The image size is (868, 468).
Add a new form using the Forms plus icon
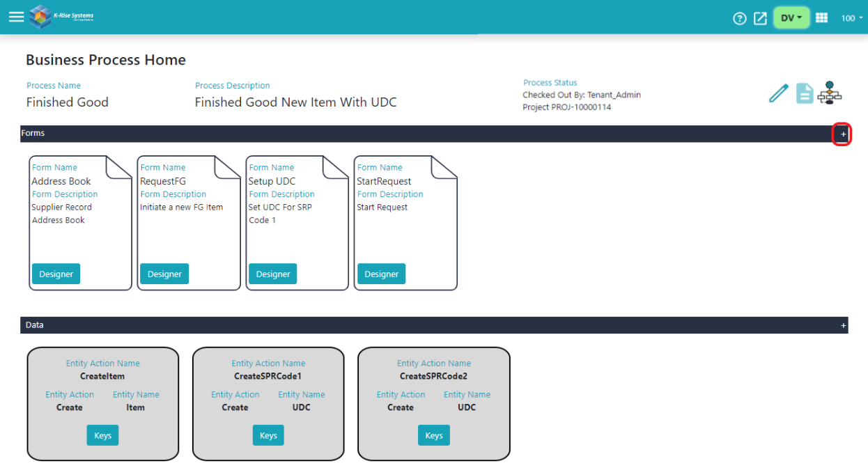(x=842, y=133)
